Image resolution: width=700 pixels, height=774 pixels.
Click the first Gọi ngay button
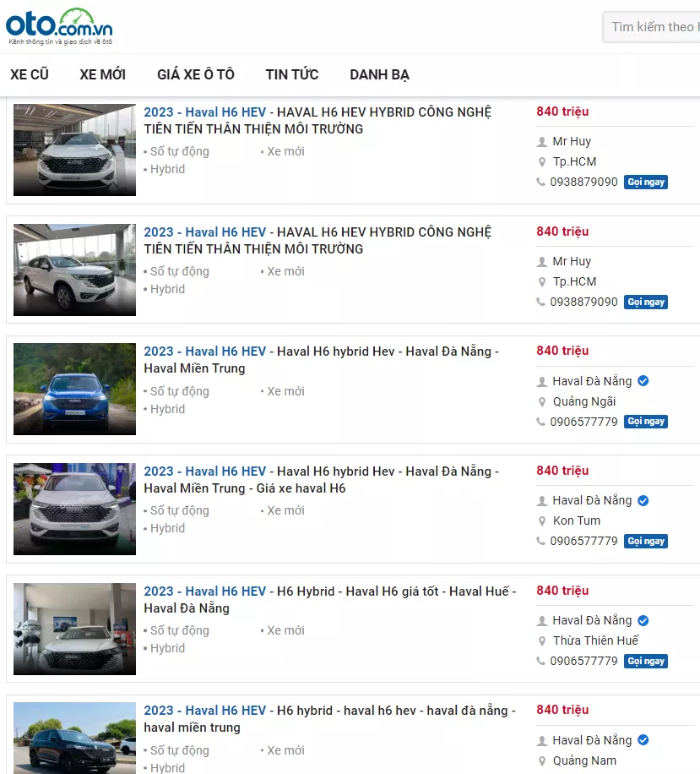click(645, 182)
